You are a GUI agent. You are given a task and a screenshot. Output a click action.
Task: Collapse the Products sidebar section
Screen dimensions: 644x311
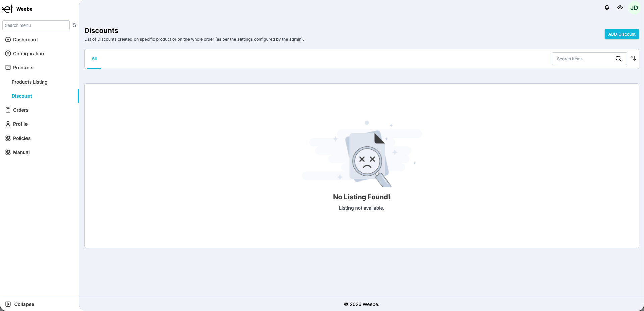pos(23,68)
